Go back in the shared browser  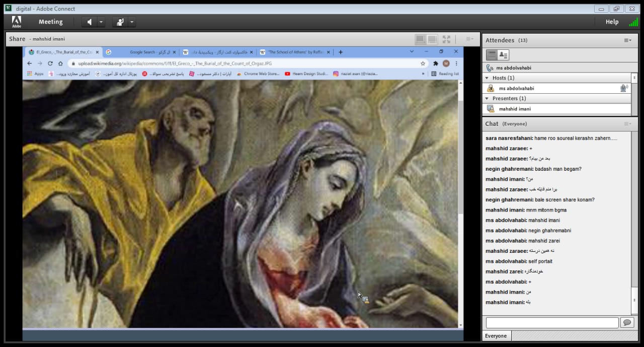30,63
